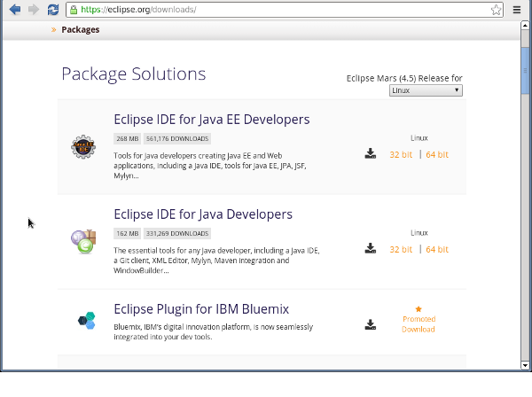The width and height of the screenshot is (532, 397).
Task: Click the scrollbar up arrow
Action: click(525, 26)
